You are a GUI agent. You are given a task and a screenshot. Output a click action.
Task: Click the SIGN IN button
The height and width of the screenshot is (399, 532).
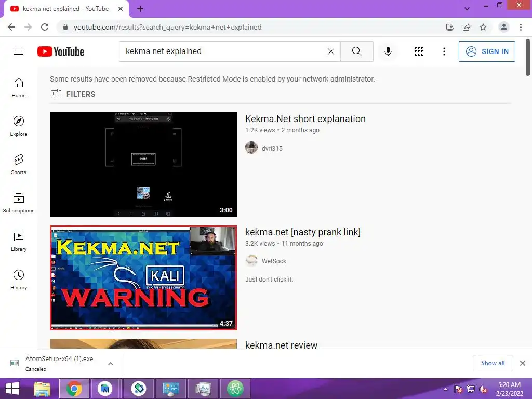point(487,51)
